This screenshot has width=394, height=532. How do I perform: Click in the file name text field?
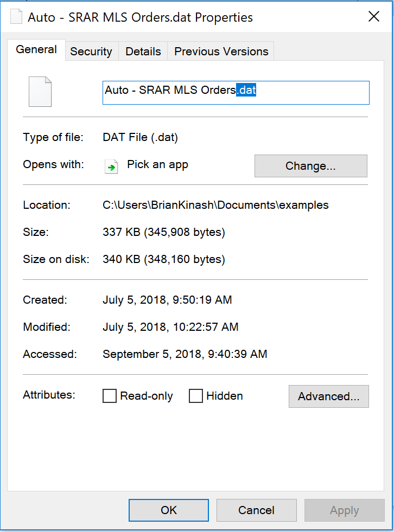(236, 93)
